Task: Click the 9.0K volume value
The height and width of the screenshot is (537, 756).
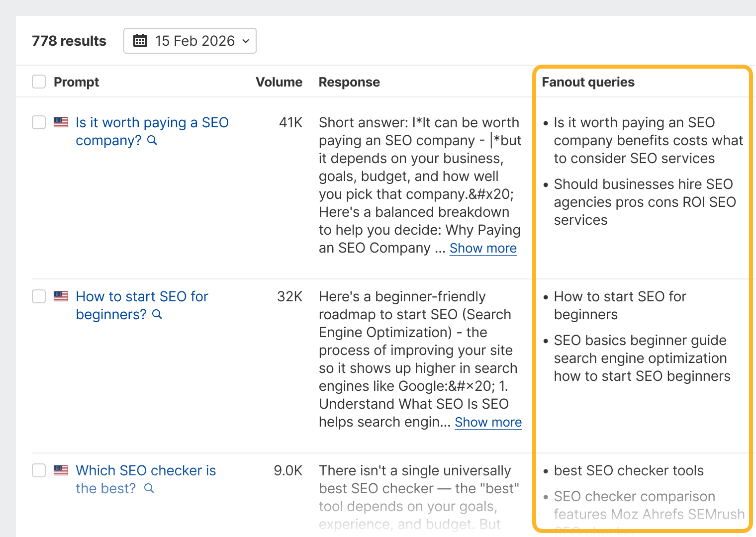Action: 288,470
